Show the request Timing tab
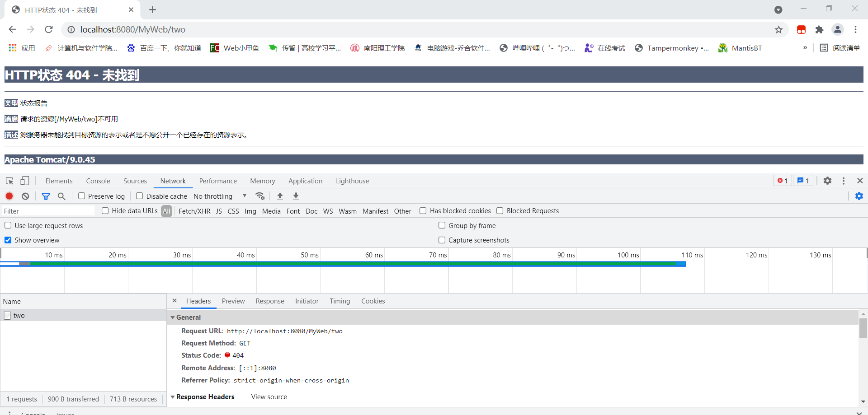Viewport: 868px width, 415px height. pyautogui.click(x=340, y=301)
